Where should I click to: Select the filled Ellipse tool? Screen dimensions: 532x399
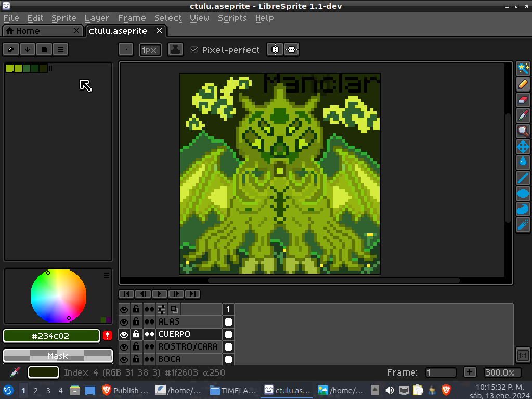tap(523, 194)
